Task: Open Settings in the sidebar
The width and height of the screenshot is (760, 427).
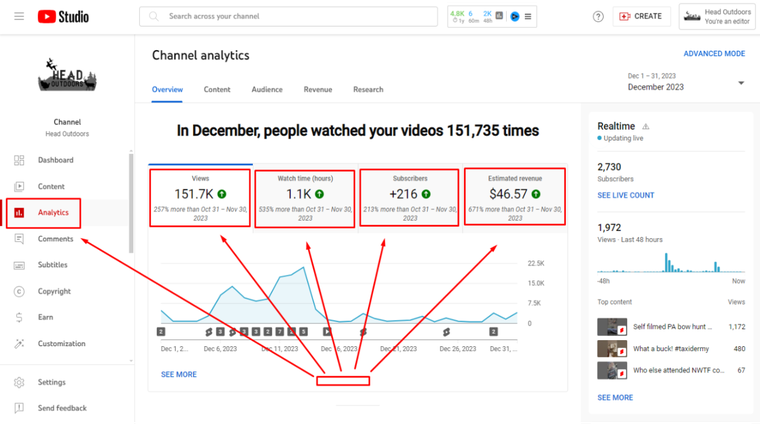Action: point(51,382)
